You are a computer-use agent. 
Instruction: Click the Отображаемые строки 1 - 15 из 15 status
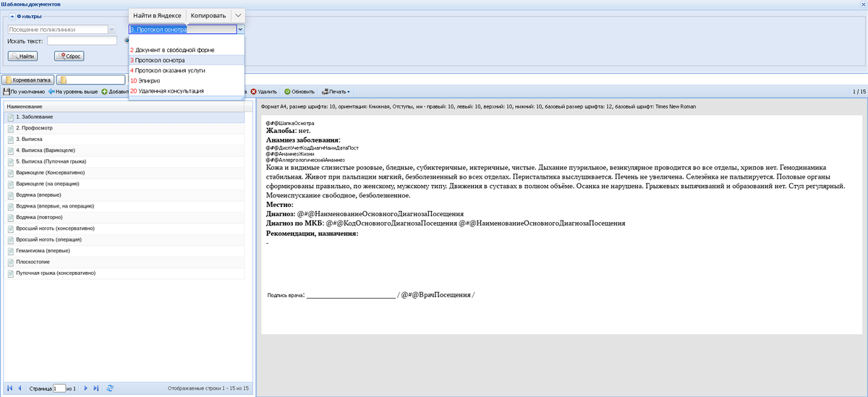coord(208,388)
